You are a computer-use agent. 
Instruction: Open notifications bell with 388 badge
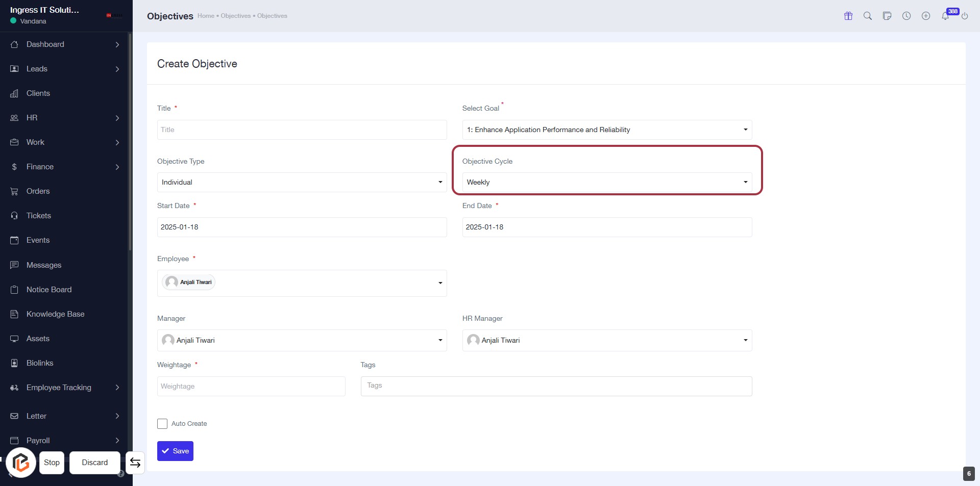click(946, 16)
